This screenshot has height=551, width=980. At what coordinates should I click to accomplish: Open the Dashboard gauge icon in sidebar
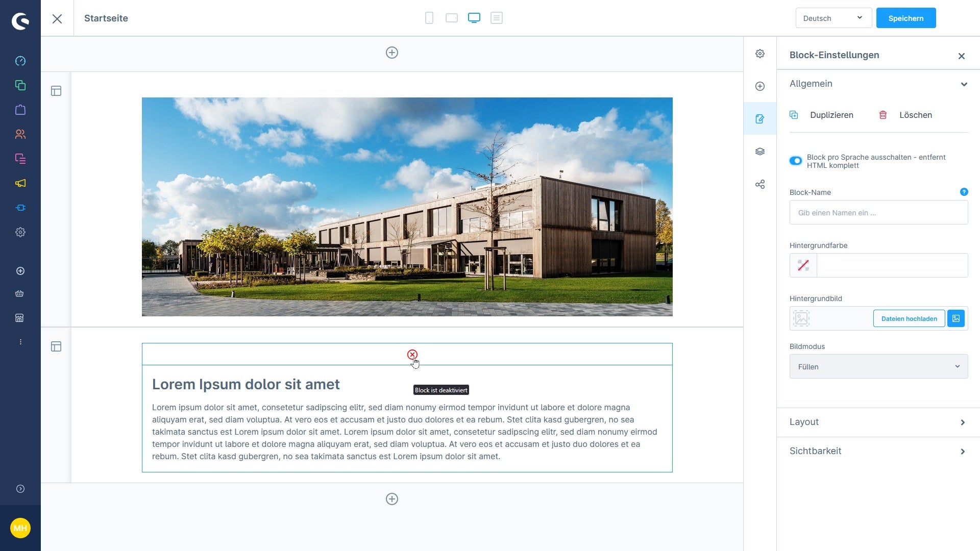tap(20, 61)
